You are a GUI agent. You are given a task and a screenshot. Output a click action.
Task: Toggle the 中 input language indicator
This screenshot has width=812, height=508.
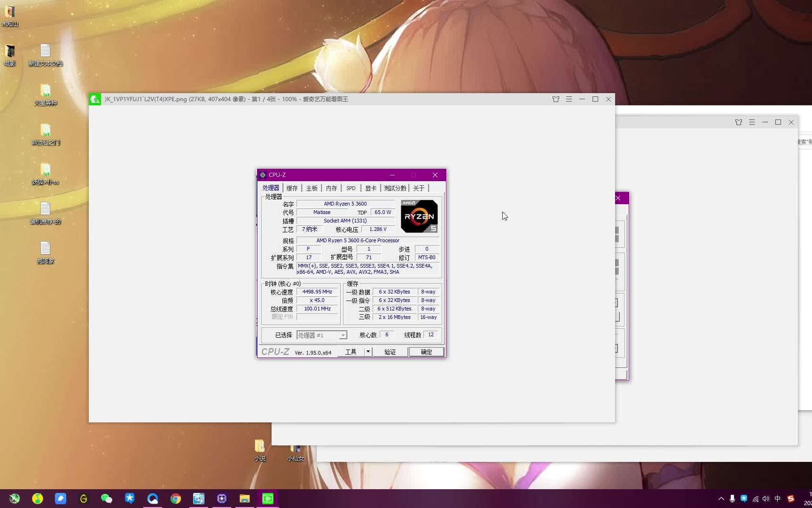pyautogui.click(x=778, y=499)
